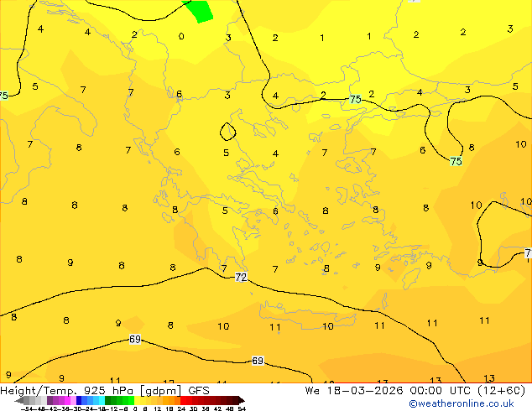Click the '54' legend scale end label

tap(242, 408)
